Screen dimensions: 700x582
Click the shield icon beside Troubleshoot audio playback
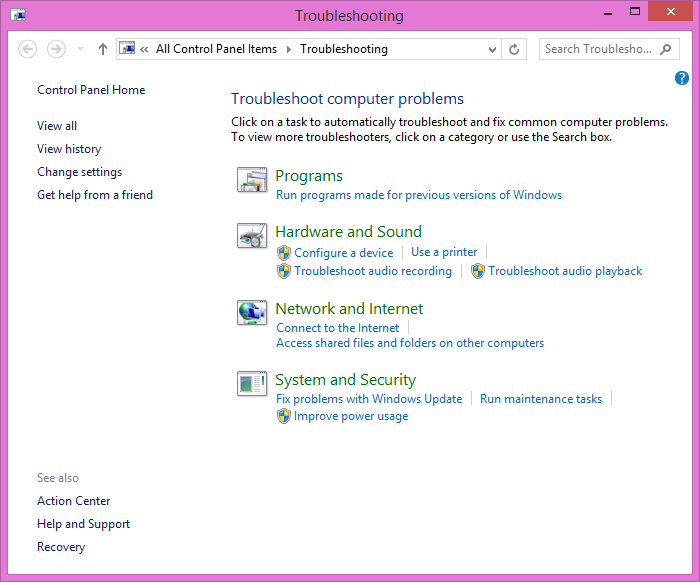pos(478,271)
